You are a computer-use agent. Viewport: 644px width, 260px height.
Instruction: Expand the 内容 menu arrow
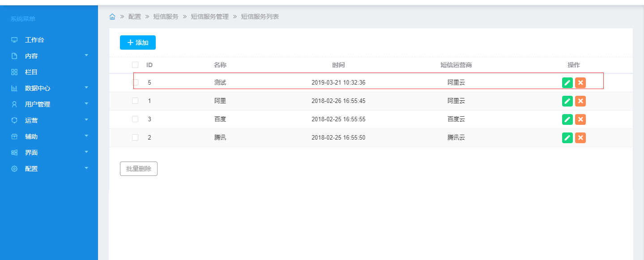tap(86, 55)
